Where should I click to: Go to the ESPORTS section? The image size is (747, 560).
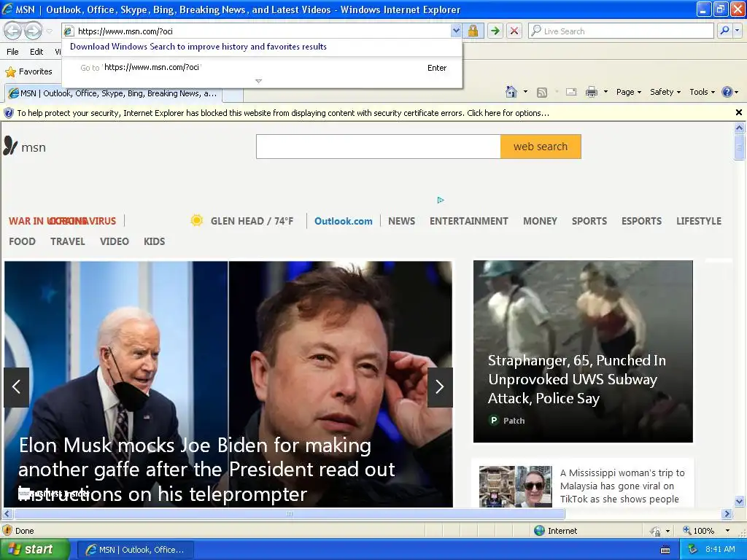coord(641,221)
